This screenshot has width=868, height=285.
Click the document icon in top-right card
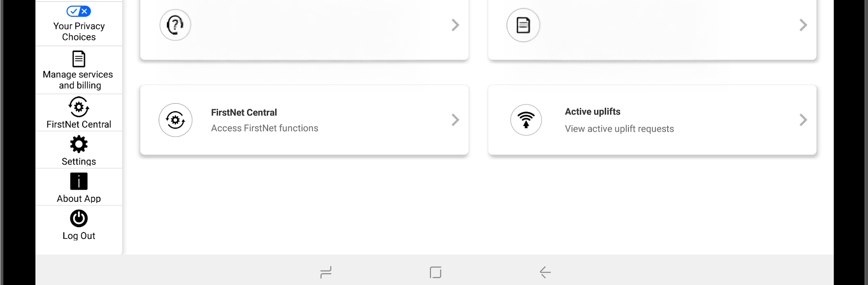(x=523, y=25)
